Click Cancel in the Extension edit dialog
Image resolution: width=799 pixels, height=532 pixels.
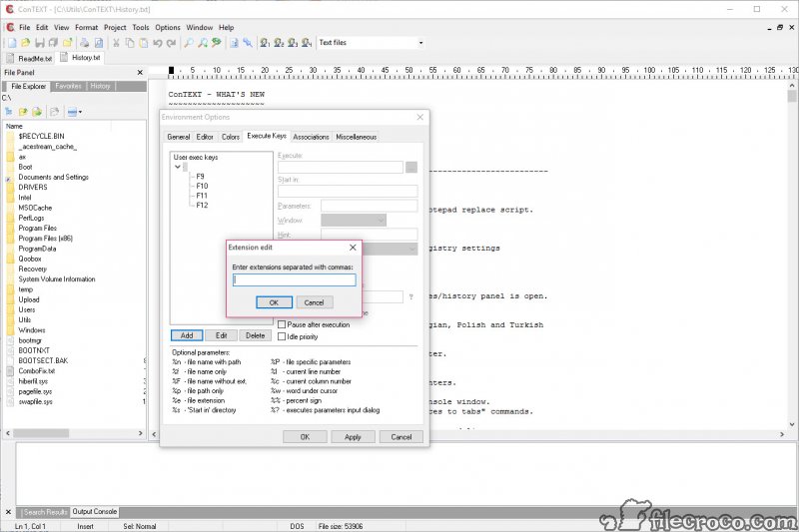click(x=315, y=302)
